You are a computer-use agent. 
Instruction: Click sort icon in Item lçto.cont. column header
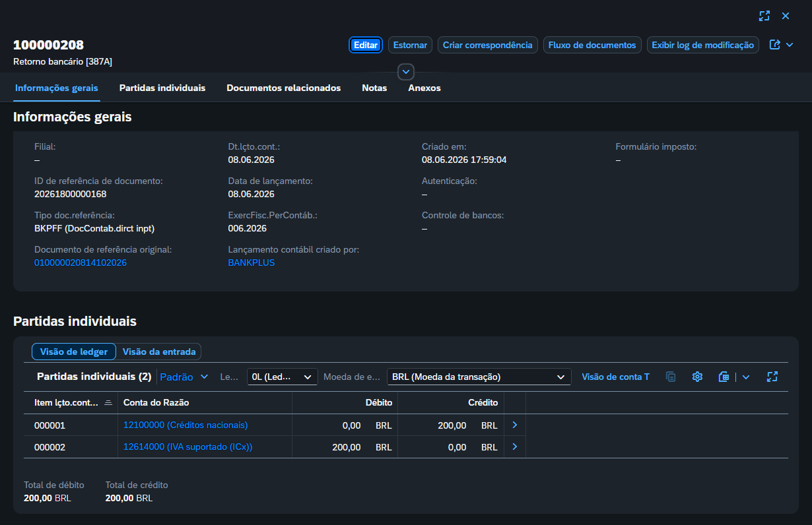pyautogui.click(x=108, y=402)
